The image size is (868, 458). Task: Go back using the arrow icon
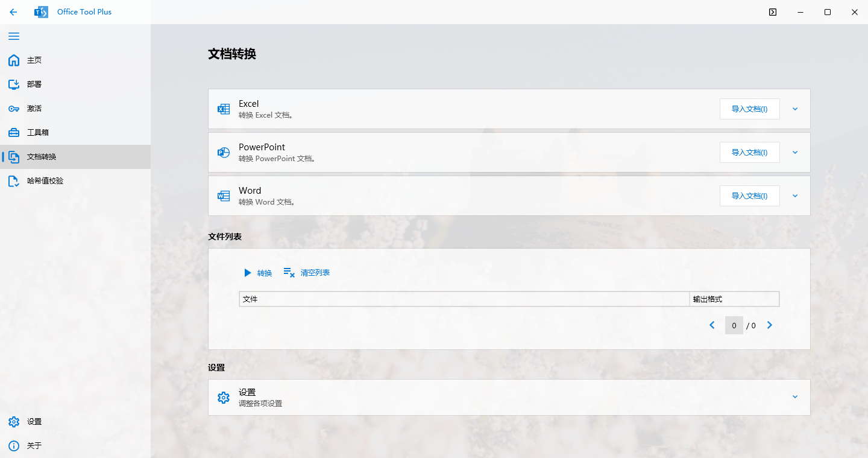click(13, 12)
